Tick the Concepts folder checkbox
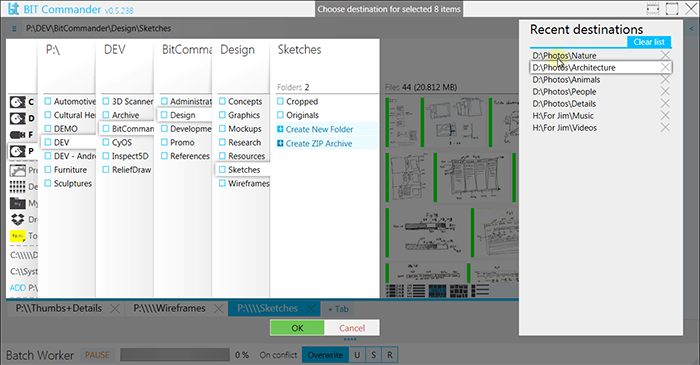 [x=222, y=101]
